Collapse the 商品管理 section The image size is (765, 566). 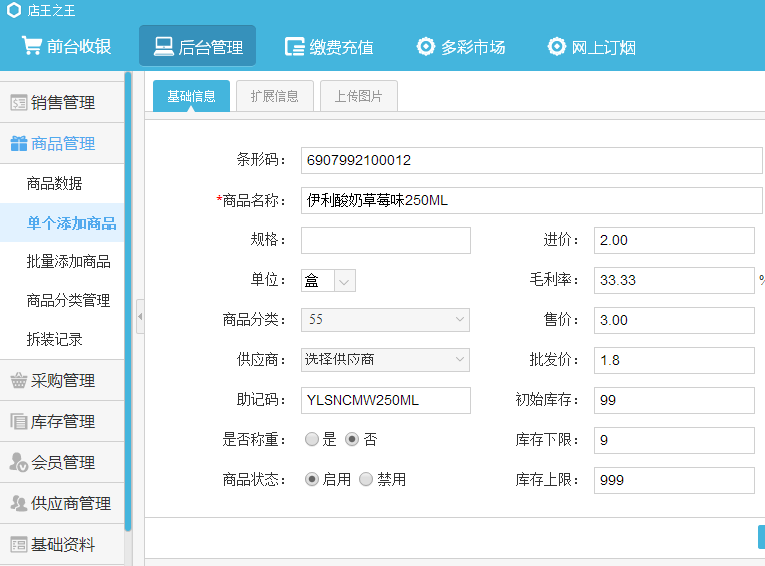point(62,143)
